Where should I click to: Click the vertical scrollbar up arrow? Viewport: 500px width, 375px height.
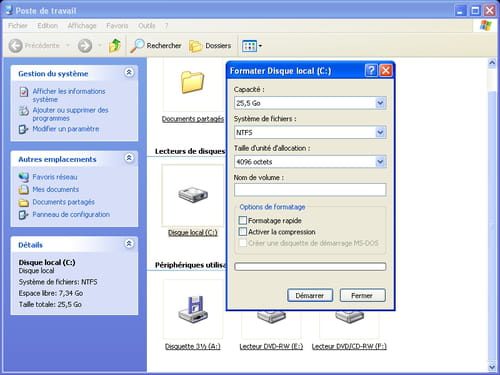492,63
